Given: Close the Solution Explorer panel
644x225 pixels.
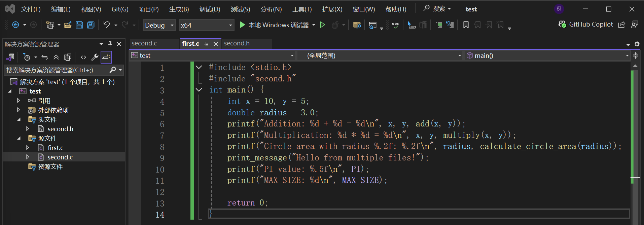Looking at the screenshot, I should coord(119,44).
